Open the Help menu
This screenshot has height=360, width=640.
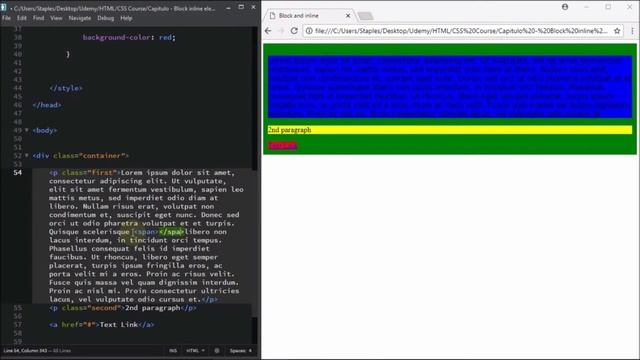(x=126, y=18)
